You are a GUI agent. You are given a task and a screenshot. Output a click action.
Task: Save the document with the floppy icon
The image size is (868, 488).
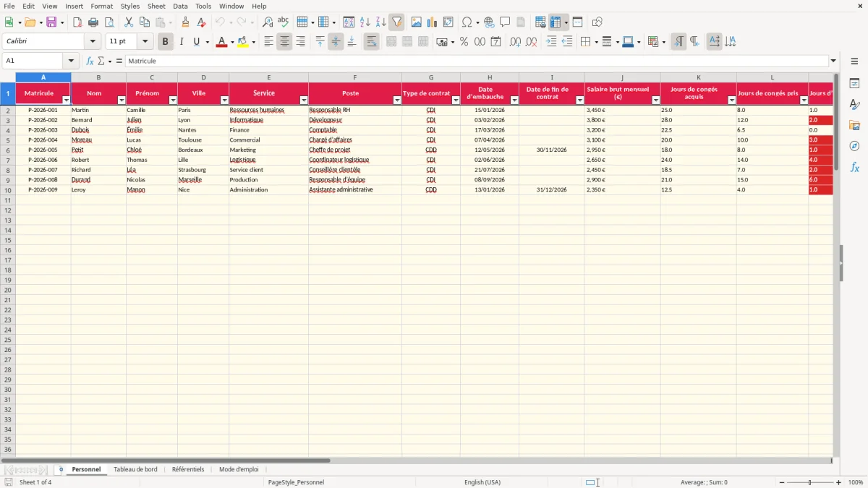pyautogui.click(x=51, y=22)
